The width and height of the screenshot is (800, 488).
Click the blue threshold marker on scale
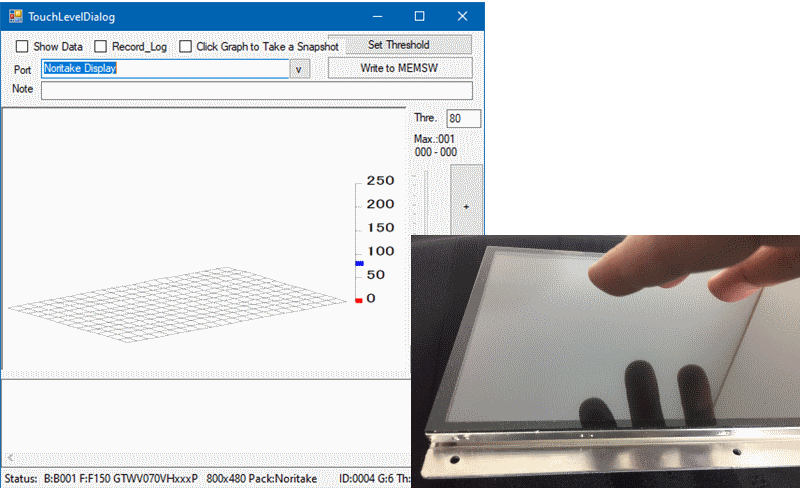point(360,263)
